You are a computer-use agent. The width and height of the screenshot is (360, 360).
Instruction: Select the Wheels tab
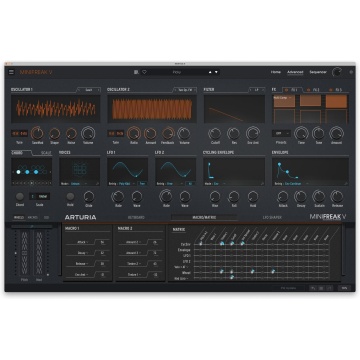click(19, 217)
